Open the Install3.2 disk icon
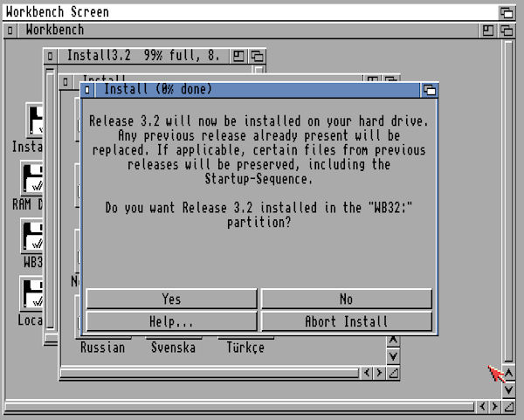This screenshot has width=524, height=420. [33, 120]
